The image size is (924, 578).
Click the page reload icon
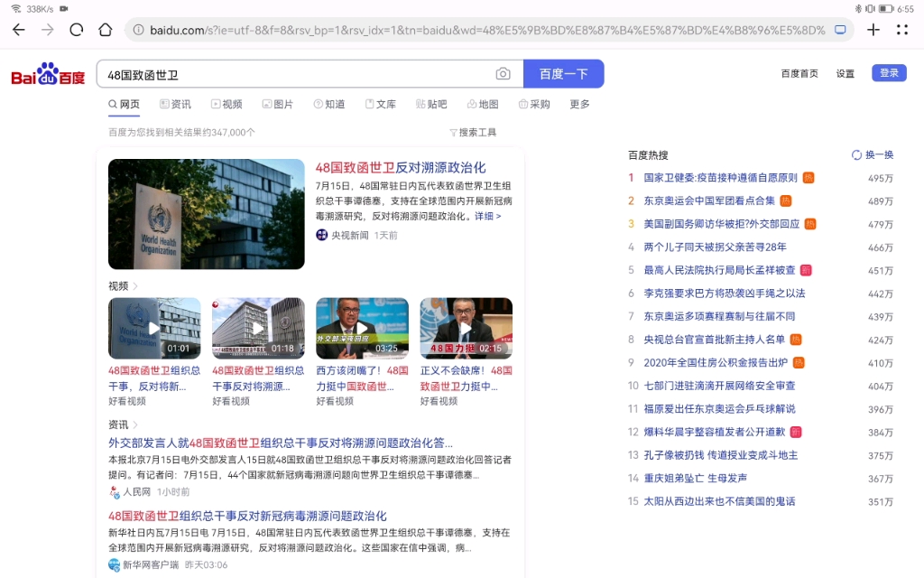click(x=76, y=29)
